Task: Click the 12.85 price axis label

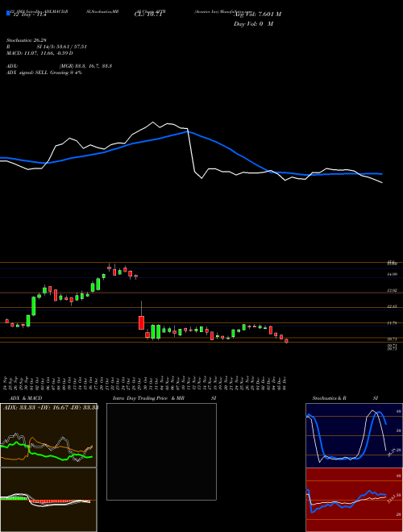Action: click(x=393, y=307)
